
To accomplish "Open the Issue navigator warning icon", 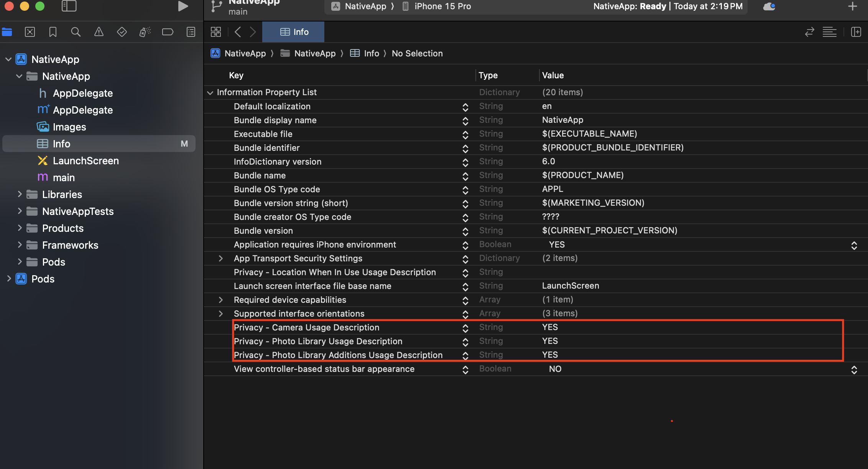I will pyautogui.click(x=99, y=32).
